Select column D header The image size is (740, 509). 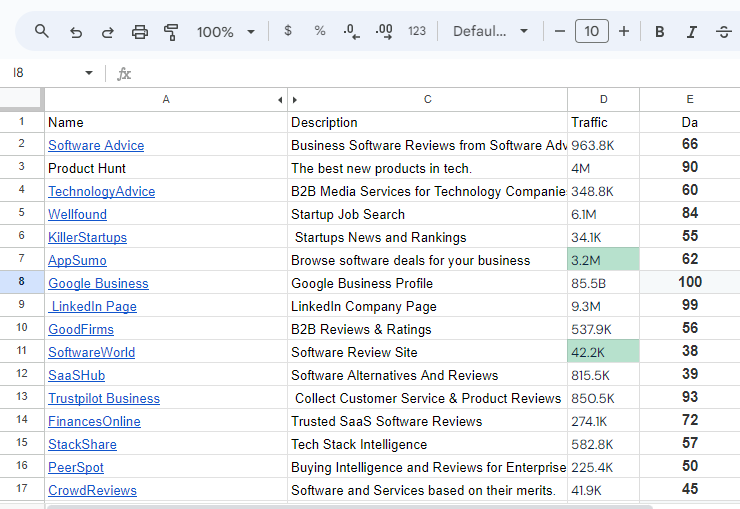tap(603, 99)
